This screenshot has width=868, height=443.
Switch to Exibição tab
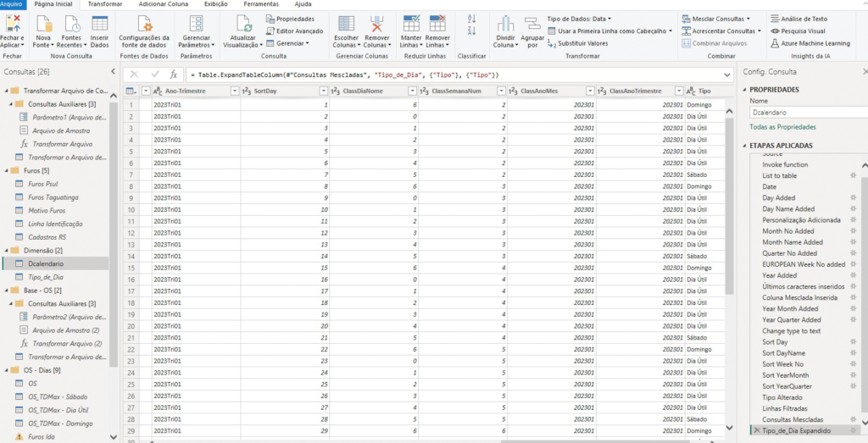(216, 4)
